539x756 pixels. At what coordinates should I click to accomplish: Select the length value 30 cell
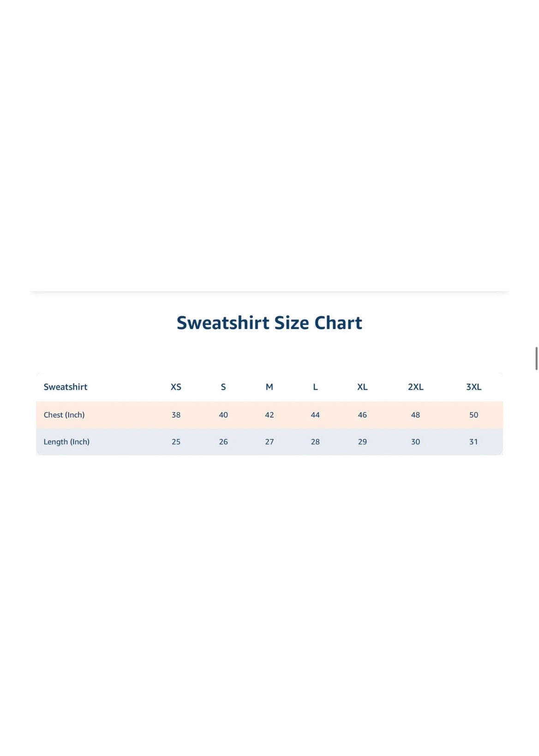click(415, 442)
